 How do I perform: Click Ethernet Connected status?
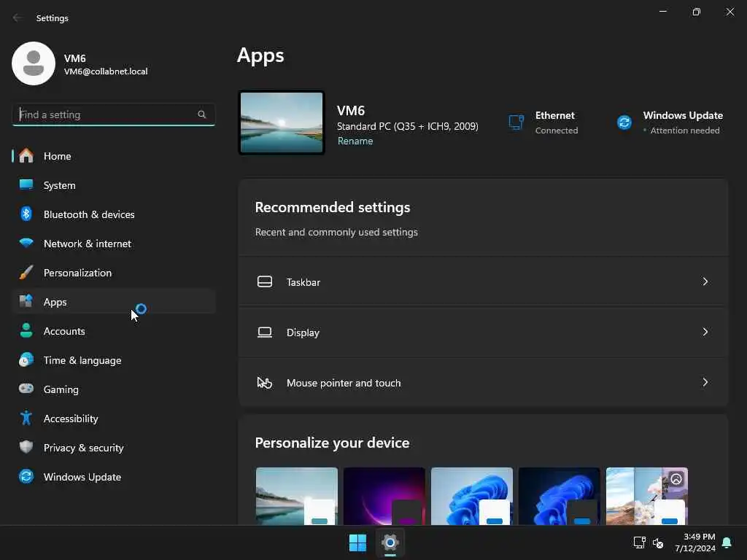point(543,122)
